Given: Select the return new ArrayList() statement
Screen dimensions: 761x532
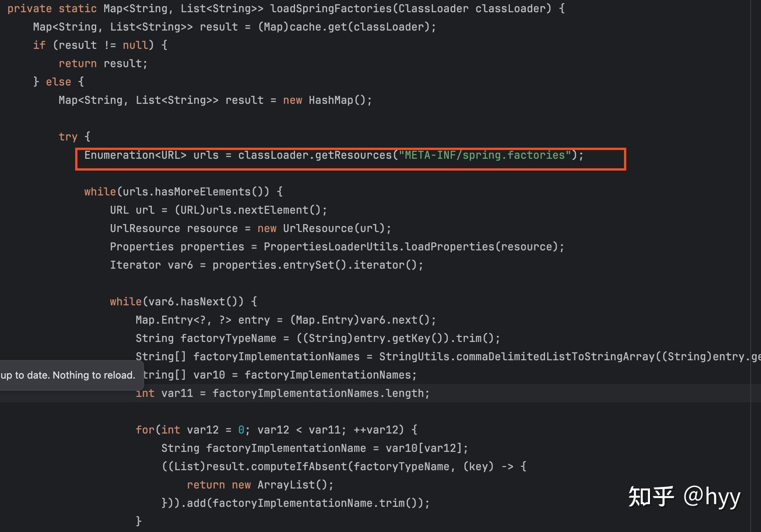Looking at the screenshot, I should (260, 484).
